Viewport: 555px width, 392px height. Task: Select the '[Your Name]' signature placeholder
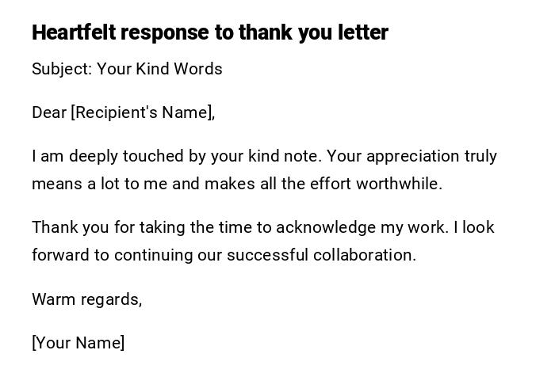coord(78,343)
